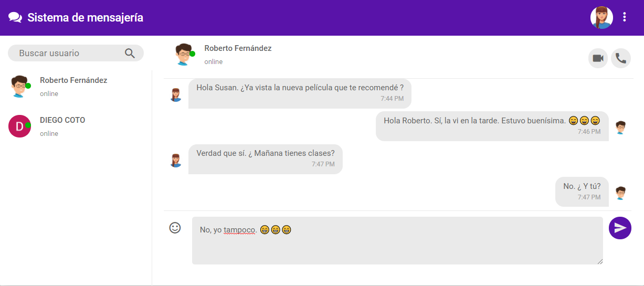Click avatar beside the 'No. ¿ Y tú?' message
644x286 pixels.
(621, 193)
